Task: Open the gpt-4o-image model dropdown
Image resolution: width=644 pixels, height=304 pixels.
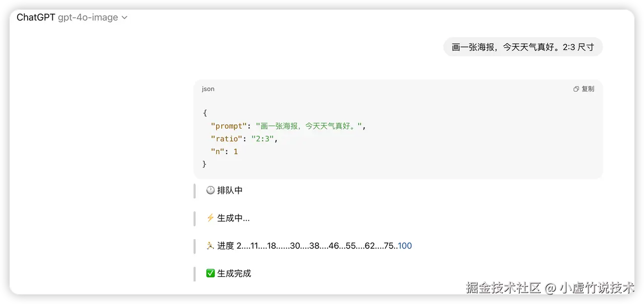Action: 88,18
